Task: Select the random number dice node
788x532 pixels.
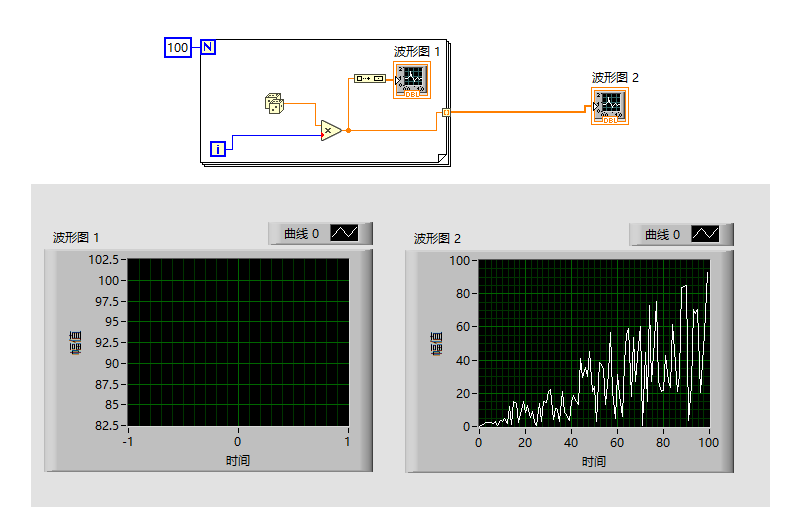Action: (274, 103)
